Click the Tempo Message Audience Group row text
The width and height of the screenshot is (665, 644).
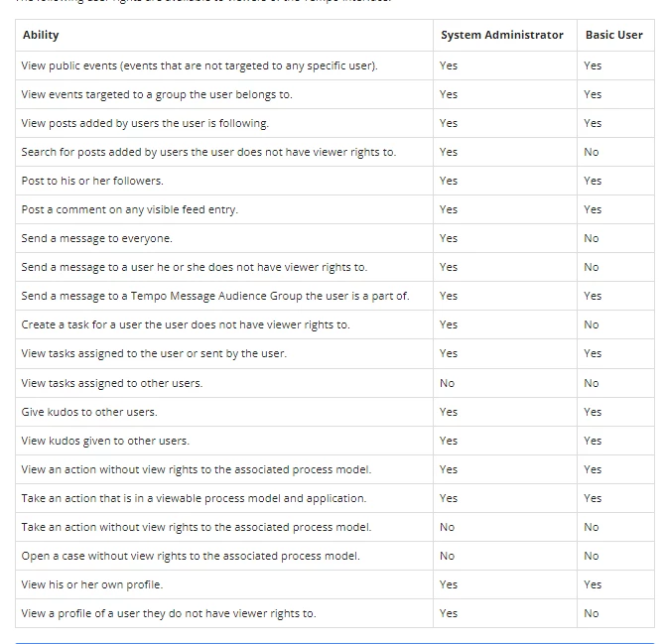(215, 296)
